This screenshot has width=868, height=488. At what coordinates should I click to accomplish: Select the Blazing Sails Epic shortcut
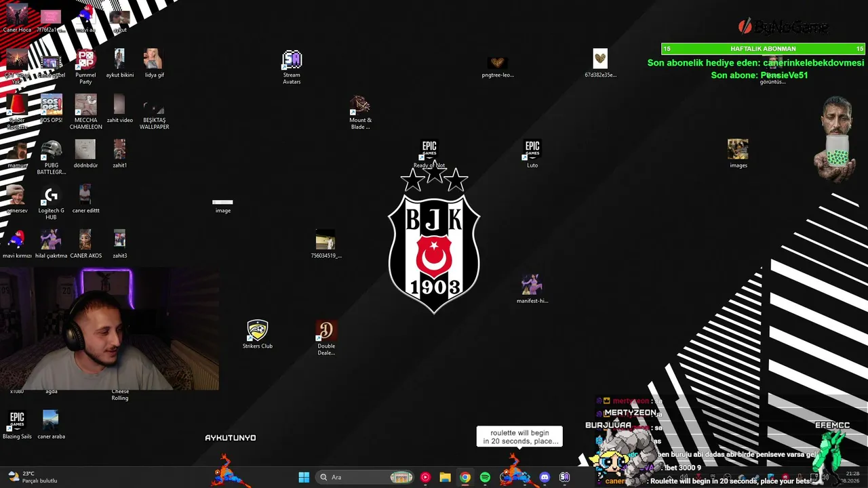17,425
